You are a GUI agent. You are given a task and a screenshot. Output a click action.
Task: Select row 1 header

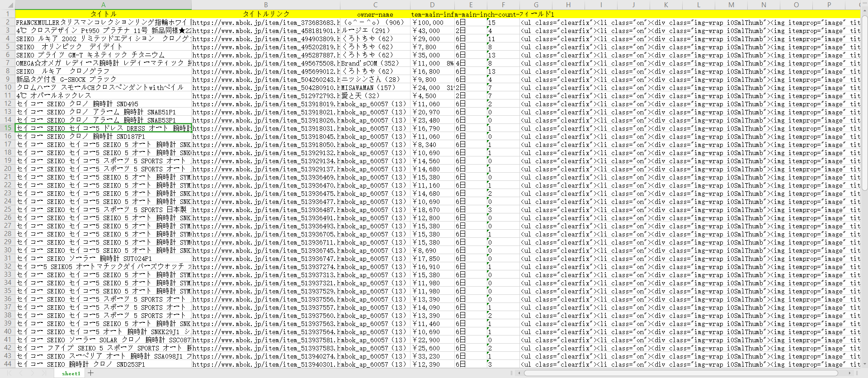click(7, 14)
